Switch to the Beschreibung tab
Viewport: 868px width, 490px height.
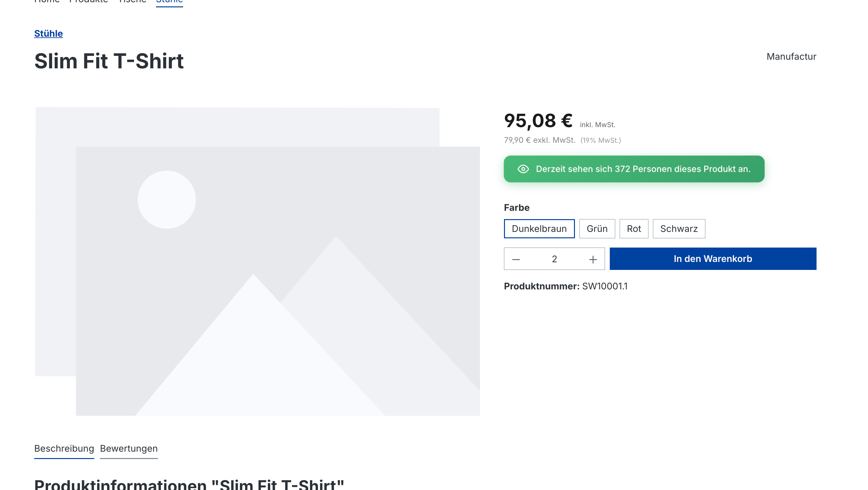64,448
